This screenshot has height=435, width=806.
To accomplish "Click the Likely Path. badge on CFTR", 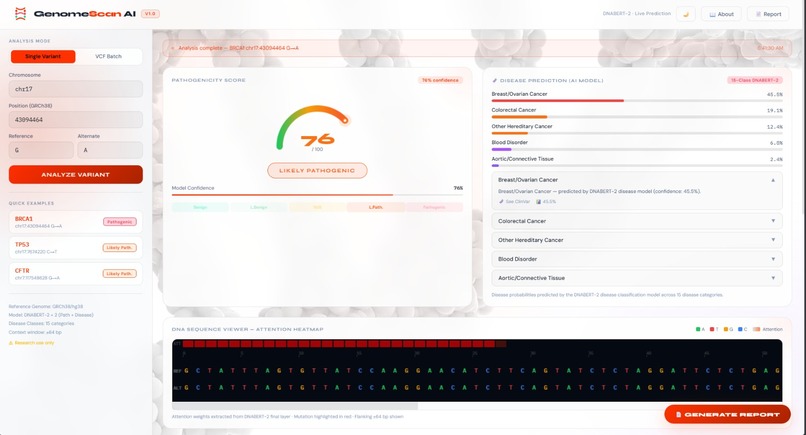I will point(120,274).
